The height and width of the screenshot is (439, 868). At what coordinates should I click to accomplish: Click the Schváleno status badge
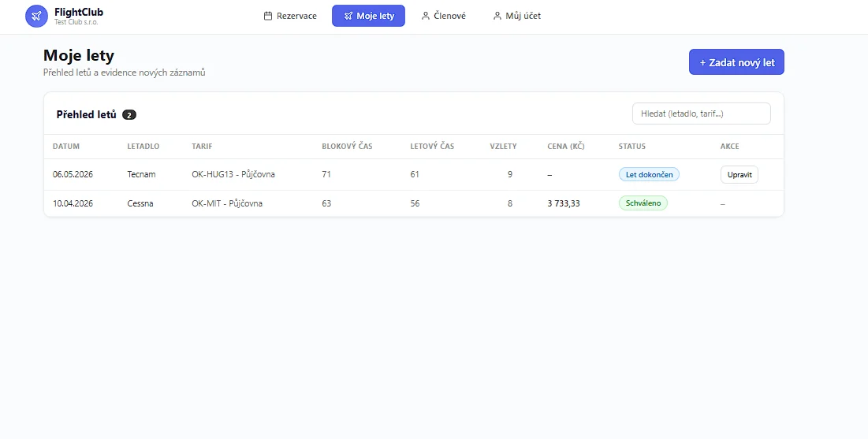pos(643,203)
